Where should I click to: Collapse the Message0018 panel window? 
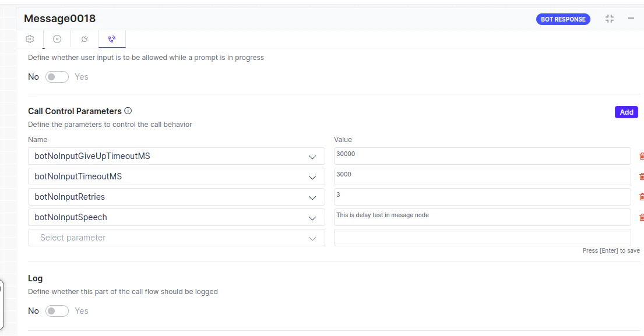coord(631,19)
